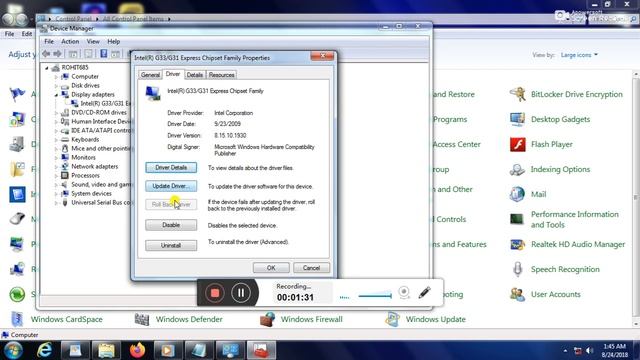This screenshot has height=360, width=640.
Task: Click the Windows Start orb
Action: click(13, 350)
